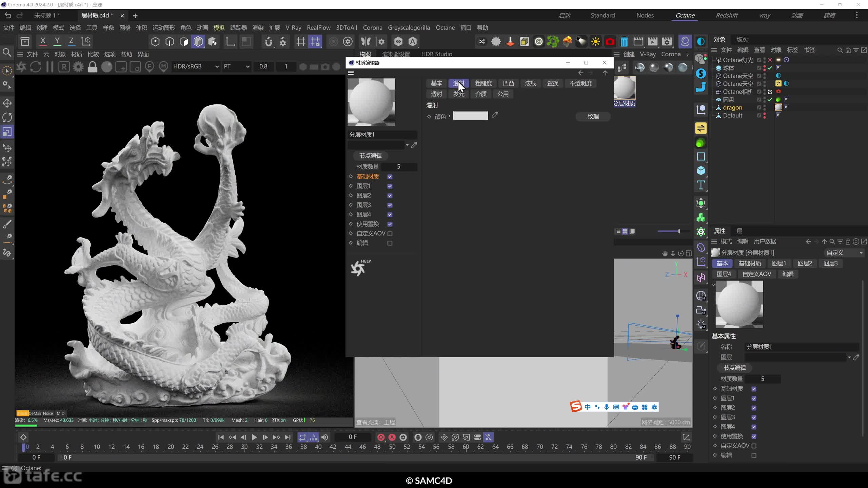Click the play forward button in timeline
This screenshot has width=868, height=488.
(254, 437)
